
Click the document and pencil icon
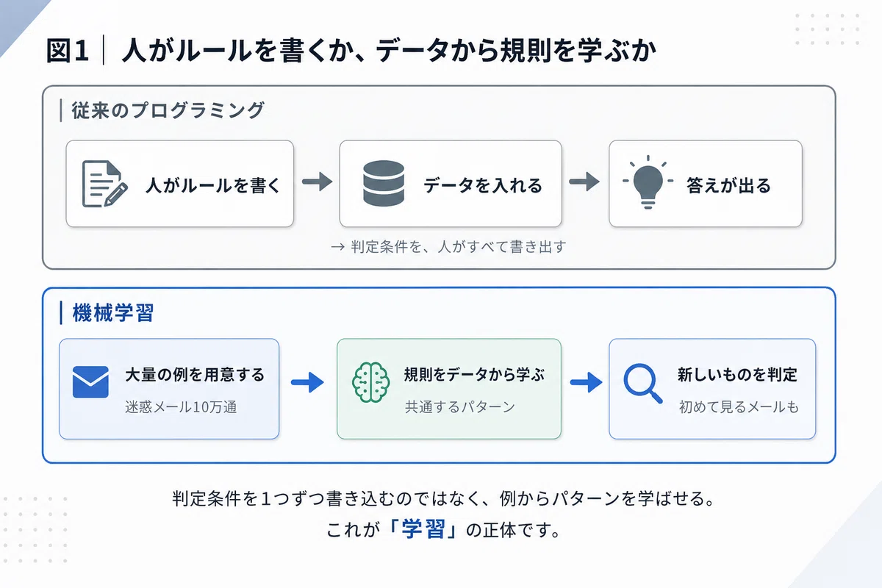click(102, 184)
